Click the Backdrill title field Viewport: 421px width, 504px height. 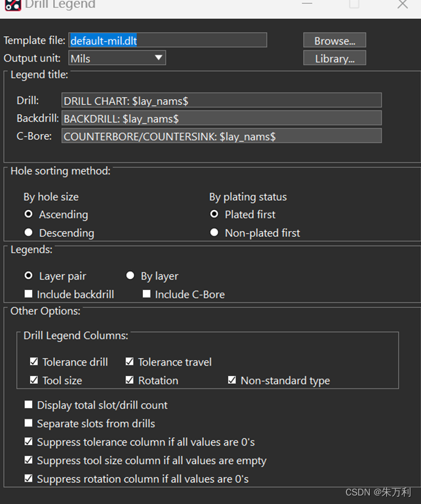(221, 119)
